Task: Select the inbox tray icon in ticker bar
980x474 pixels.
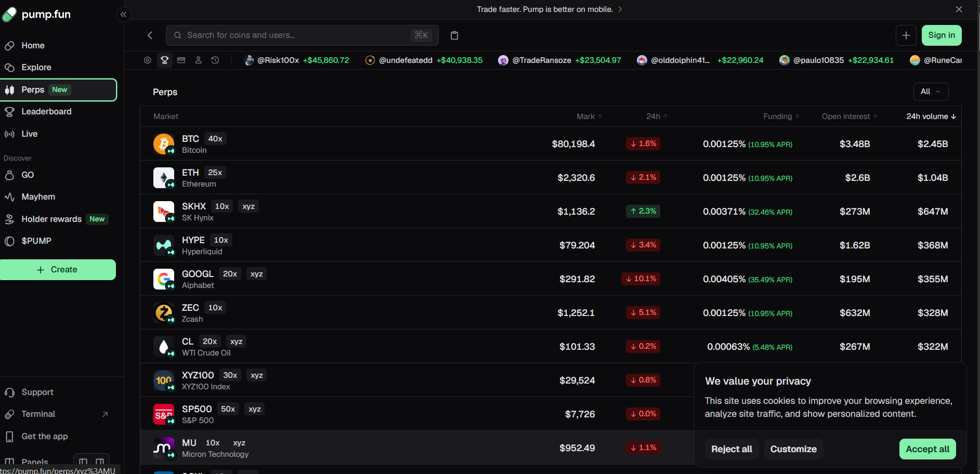Action: click(181, 60)
